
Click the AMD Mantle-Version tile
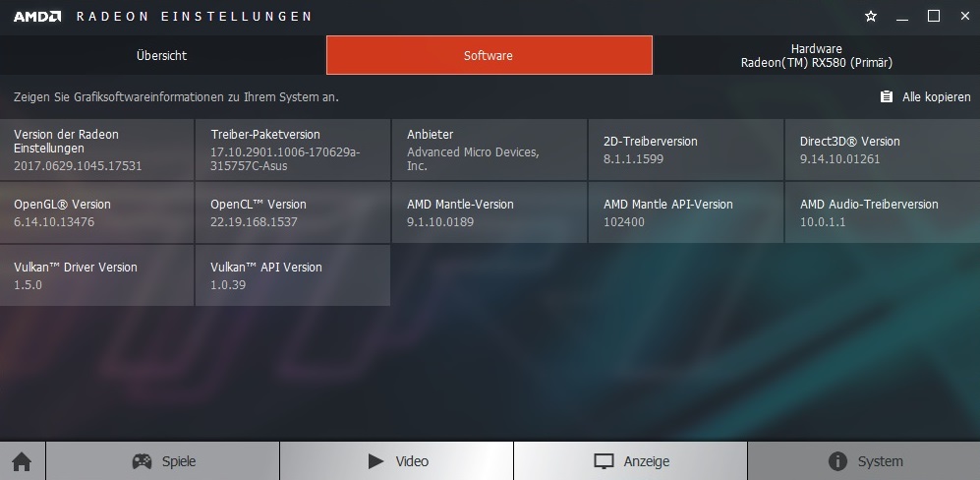tap(490, 212)
